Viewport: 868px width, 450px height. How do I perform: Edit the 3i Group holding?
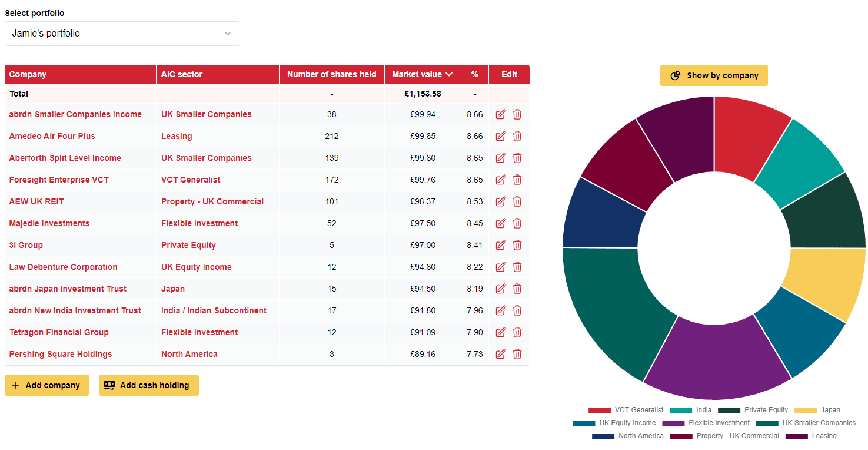pyautogui.click(x=501, y=245)
